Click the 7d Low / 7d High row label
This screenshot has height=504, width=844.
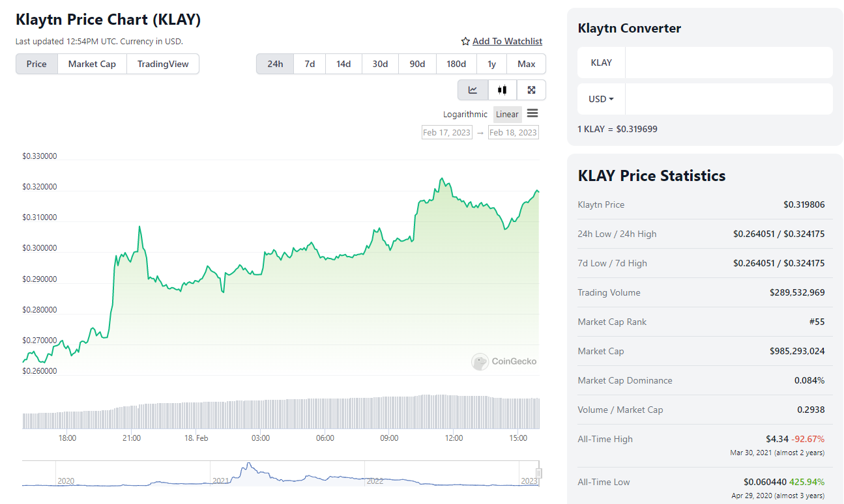[x=613, y=263]
